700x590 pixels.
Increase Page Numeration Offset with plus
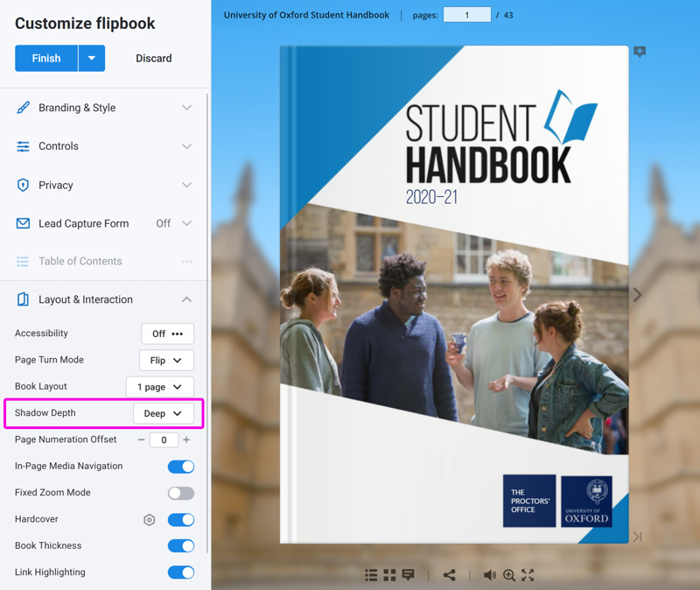186,440
